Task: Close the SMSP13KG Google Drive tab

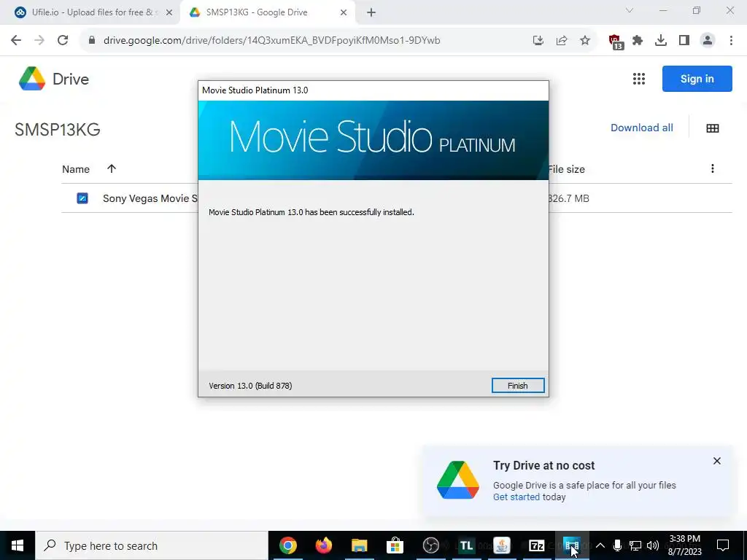Action: click(x=344, y=12)
